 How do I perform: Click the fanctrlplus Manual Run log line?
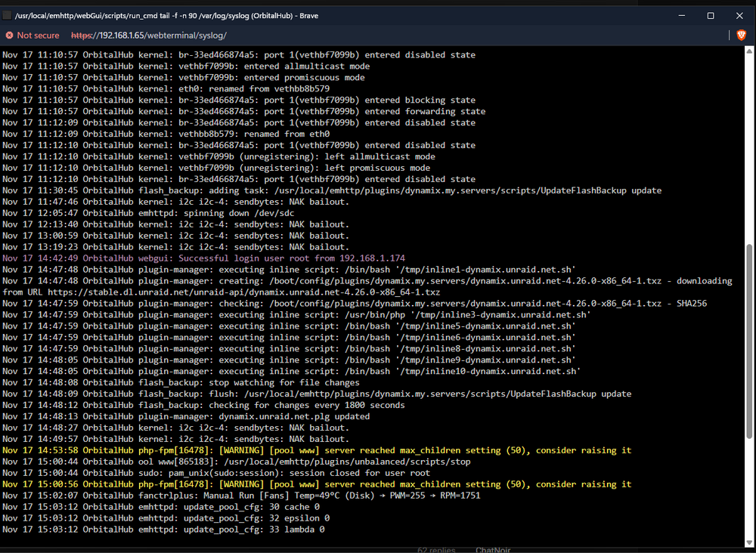[x=242, y=495]
